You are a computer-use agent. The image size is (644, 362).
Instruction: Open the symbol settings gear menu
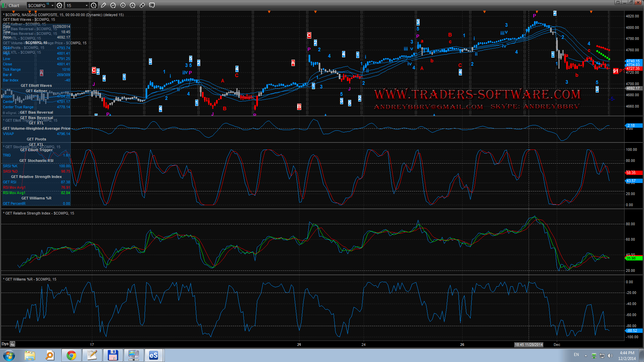pyautogui.click(x=59, y=5)
